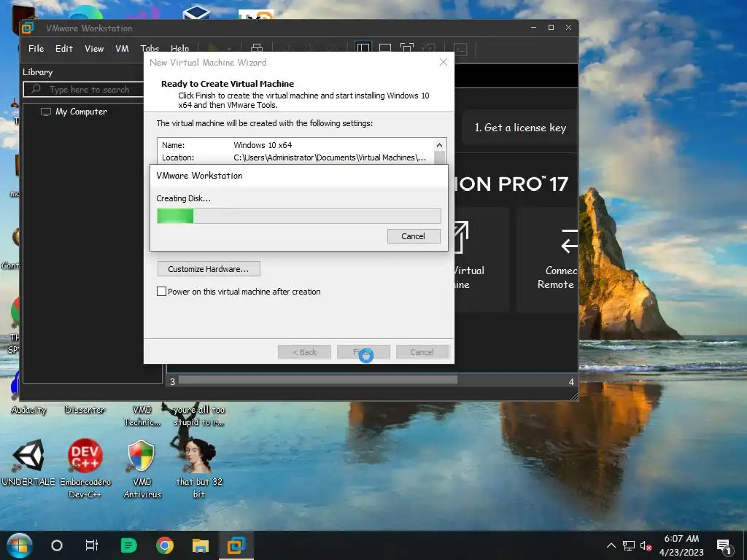
Task: Click the scroll-right arrow of home tab
Action: pos(571,381)
